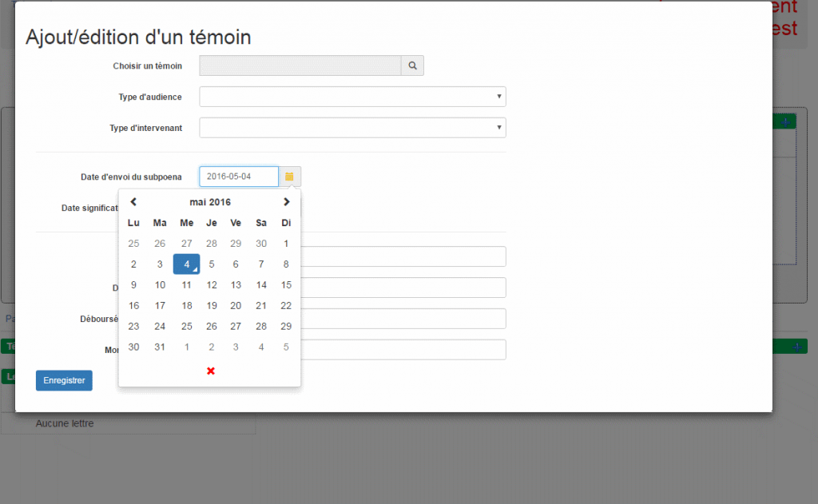Select May 21 in the calendar
Screen dimensions: 818x504
pos(261,306)
